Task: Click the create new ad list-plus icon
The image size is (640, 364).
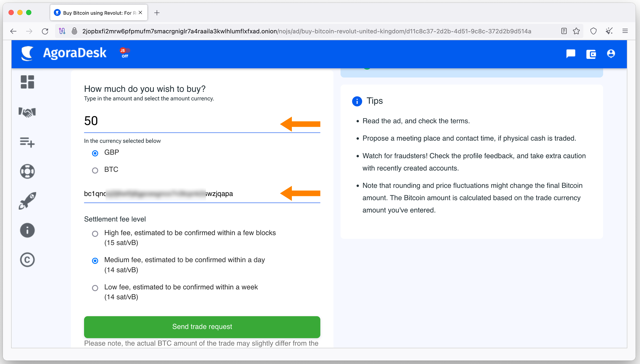Action: pyautogui.click(x=27, y=142)
